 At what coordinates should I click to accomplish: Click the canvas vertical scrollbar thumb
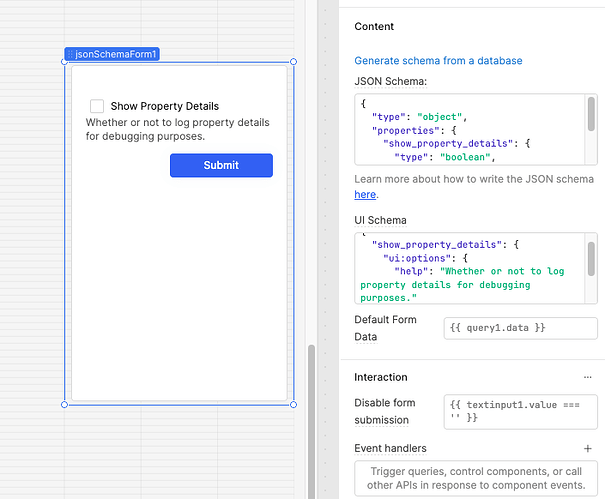(x=310, y=420)
